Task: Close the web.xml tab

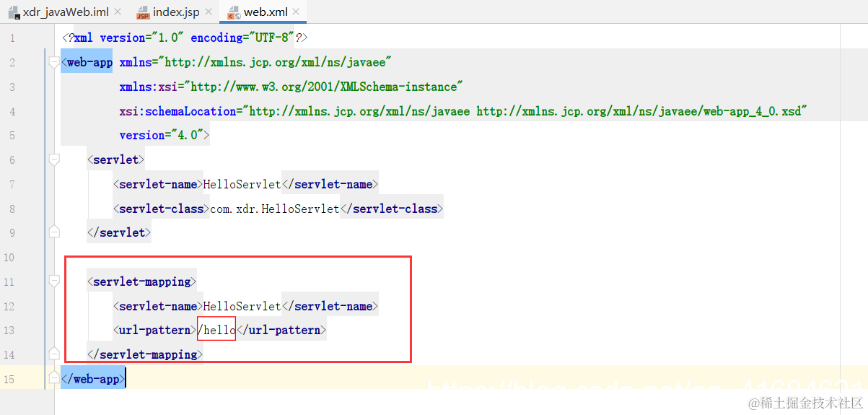Action: 297,13
